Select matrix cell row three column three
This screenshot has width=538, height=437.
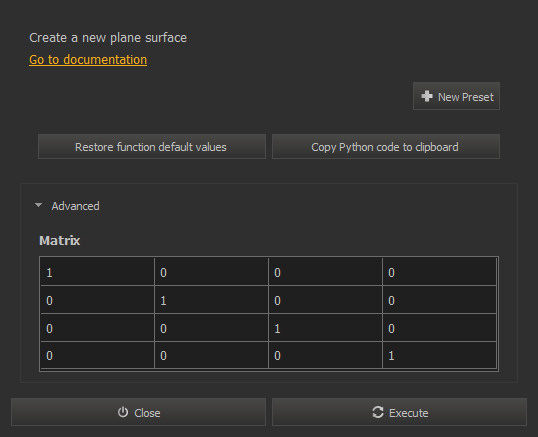click(x=325, y=328)
